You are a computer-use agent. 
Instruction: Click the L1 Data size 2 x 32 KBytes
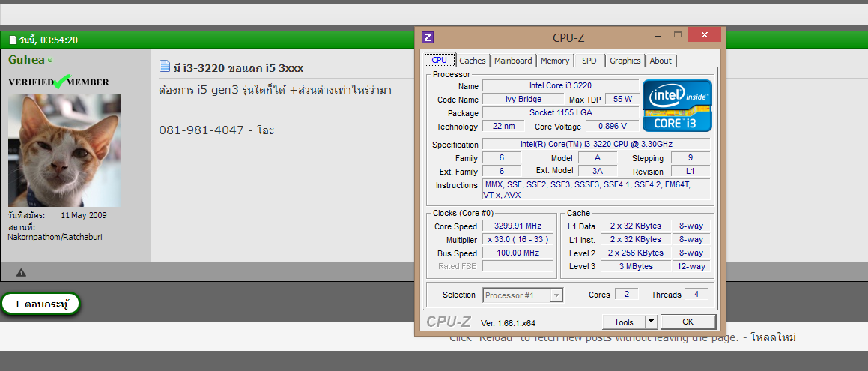(x=636, y=226)
